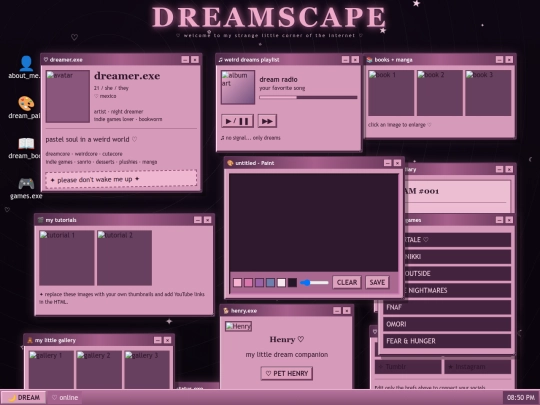The width and height of the screenshot is (540, 405).
Task: Click the CLEAR button in Paint
Action: 347,282
